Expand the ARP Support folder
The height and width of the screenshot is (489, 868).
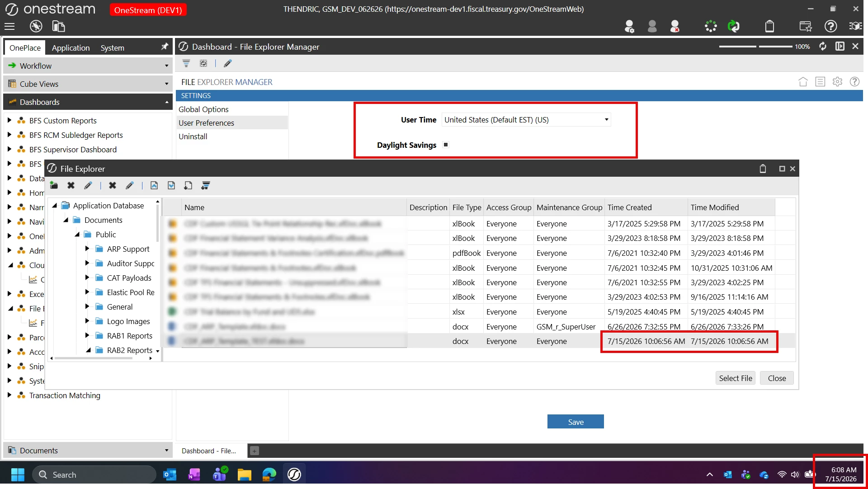click(x=87, y=249)
